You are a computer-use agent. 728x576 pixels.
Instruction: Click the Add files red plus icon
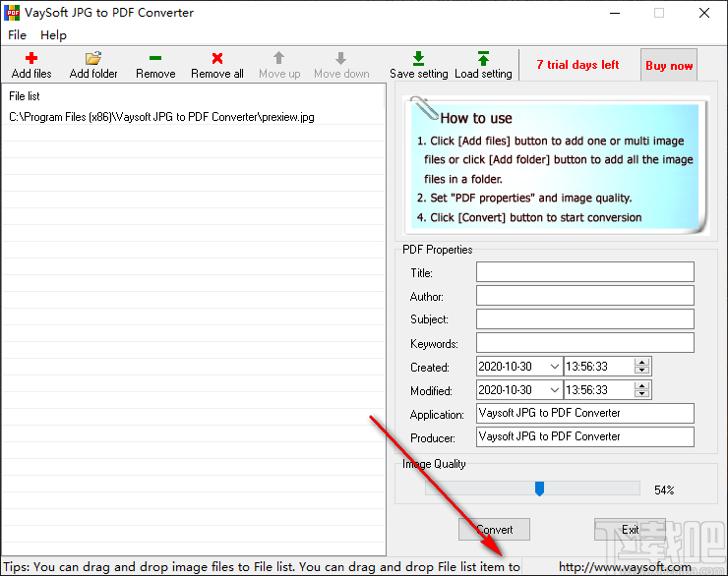31,58
